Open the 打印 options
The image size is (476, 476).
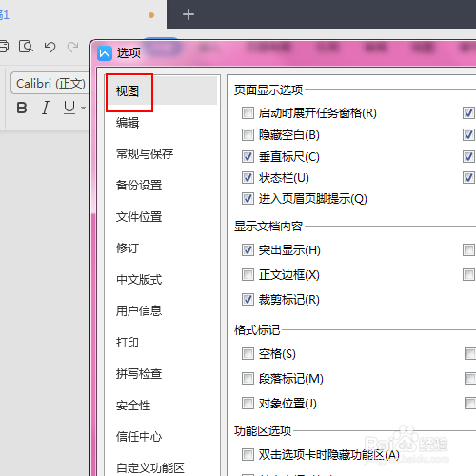coord(128,342)
